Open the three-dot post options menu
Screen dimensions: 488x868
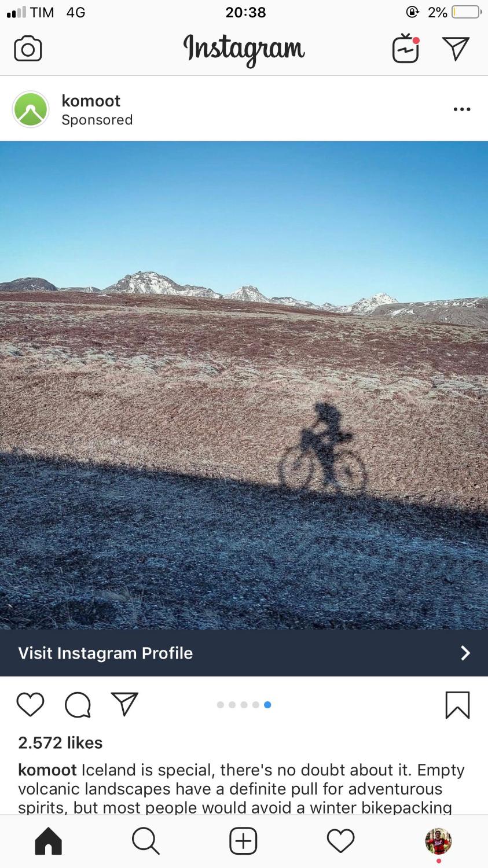[x=462, y=109]
